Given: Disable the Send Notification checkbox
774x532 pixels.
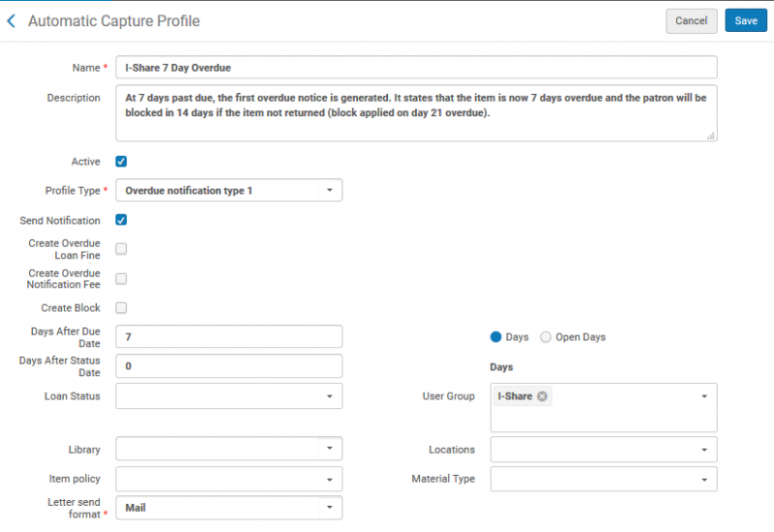Looking at the screenshot, I should (121, 221).
